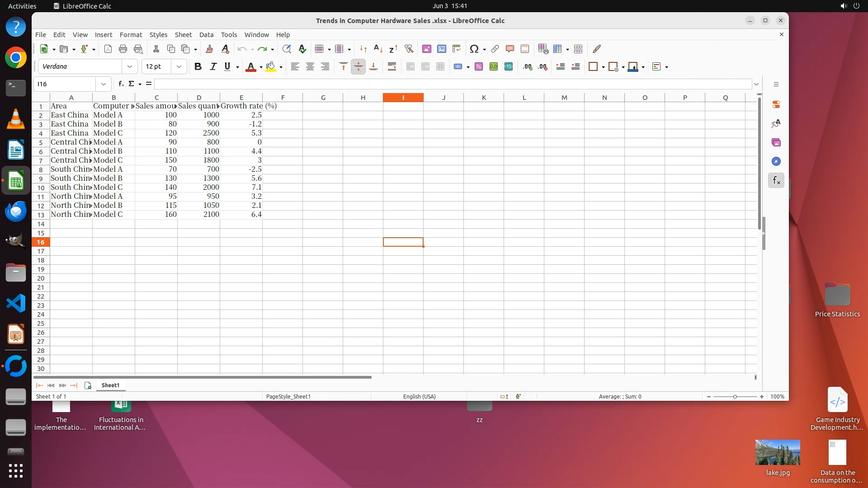
Task: Click the Sort Ascending icon
Action: point(378,49)
